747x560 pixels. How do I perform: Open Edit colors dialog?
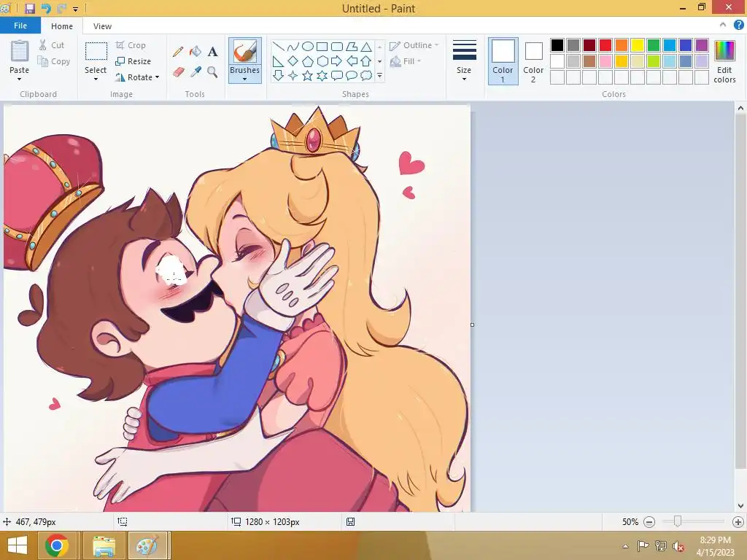pyautogui.click(x=724, y=61)
